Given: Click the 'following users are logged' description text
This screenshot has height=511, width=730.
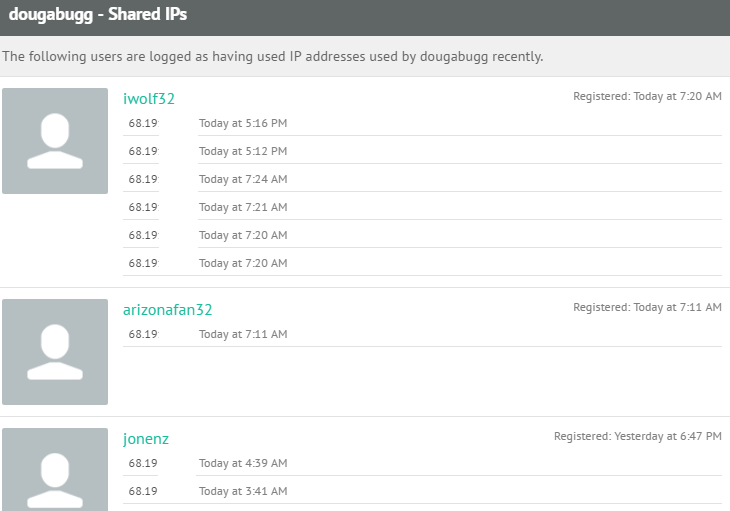Looking at the screenshot, I should [x=273, y=56].
